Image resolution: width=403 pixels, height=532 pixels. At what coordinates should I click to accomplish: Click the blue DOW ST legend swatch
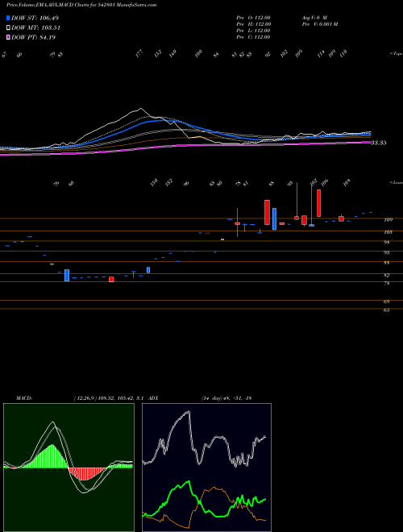click(x=8, y=18)
